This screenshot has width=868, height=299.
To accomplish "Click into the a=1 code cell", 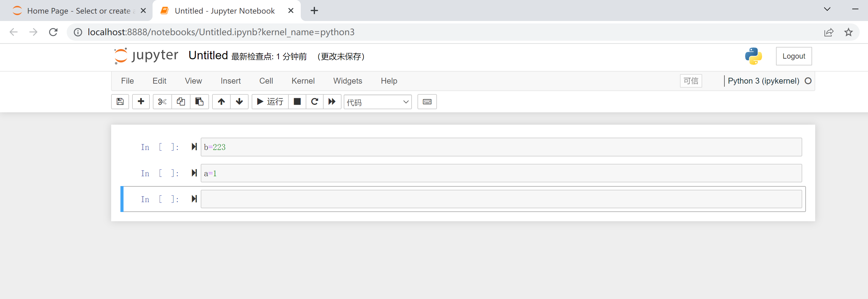I will coord(501,173).
